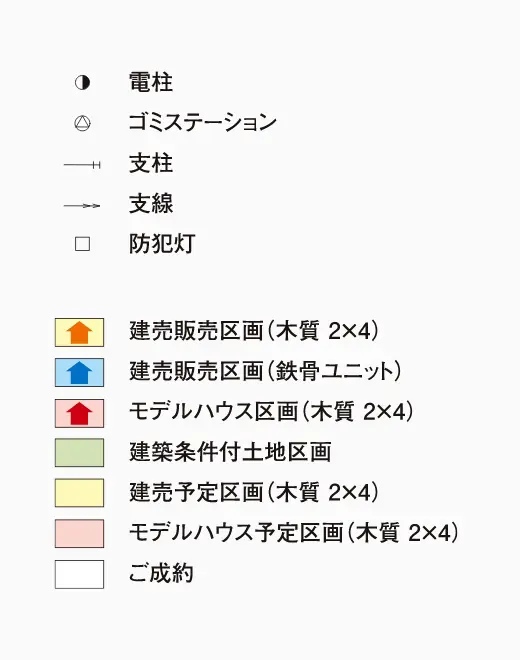Click the 建築条件付土地区画 label text
The image size is (520, 660).
230,452
